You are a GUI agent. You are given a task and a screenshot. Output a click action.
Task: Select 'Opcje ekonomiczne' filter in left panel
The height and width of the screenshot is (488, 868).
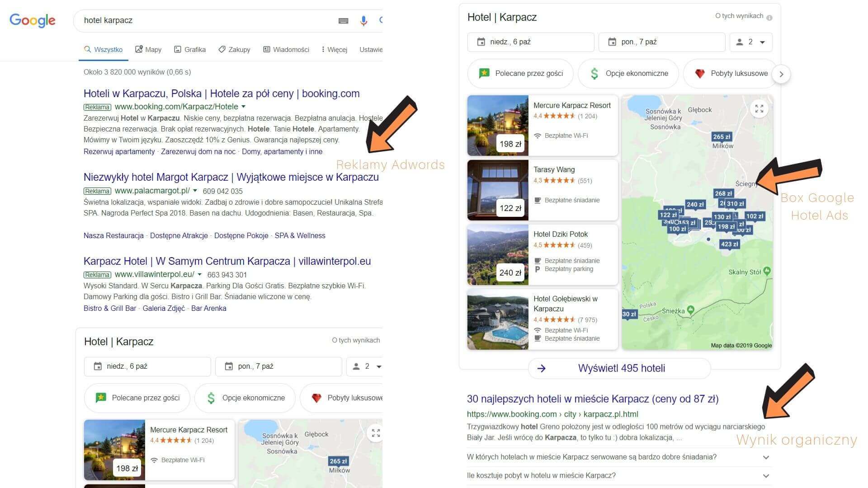click(x=245, y=398)
